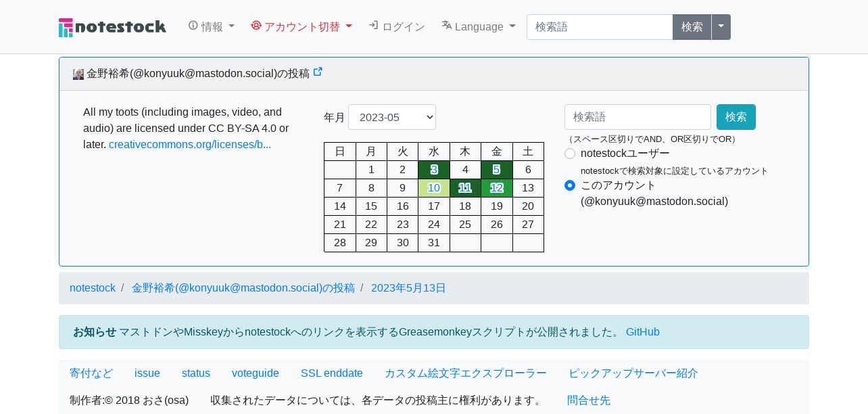Click the issue footer link

click(147, 373)
